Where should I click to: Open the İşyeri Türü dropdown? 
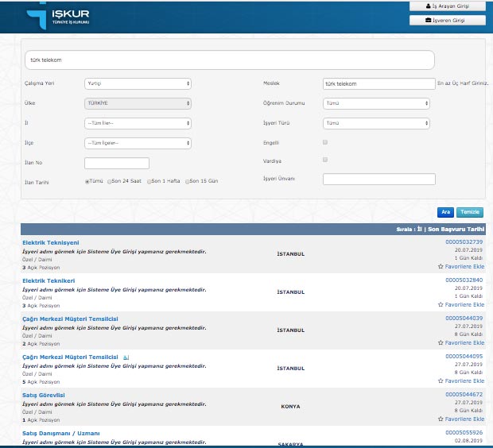coord(376,123)
